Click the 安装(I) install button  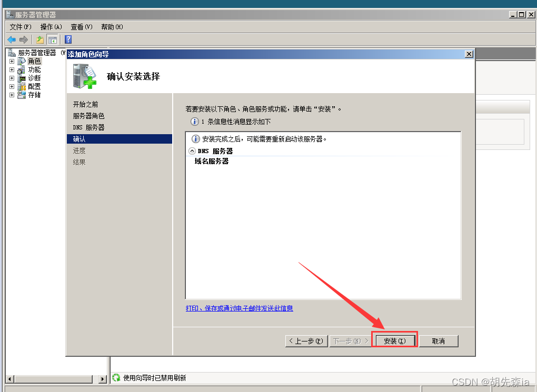pyautogui.click(x=395, y=341)
